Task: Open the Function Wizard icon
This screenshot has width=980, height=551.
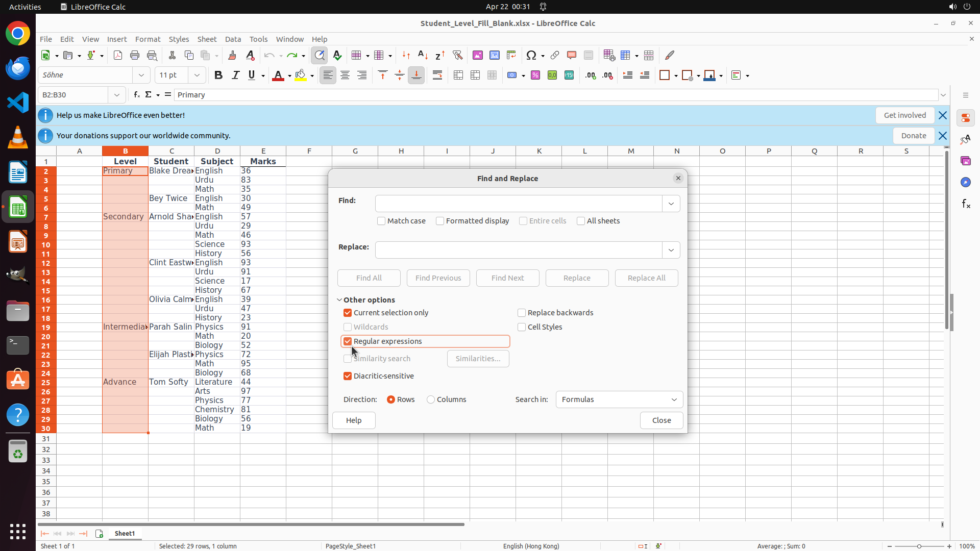Action: [x=136, y=95]
